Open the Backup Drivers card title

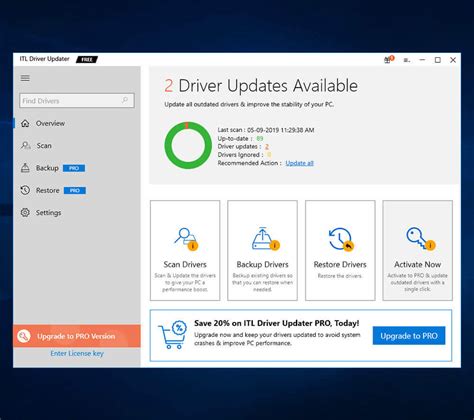[262, 264]
